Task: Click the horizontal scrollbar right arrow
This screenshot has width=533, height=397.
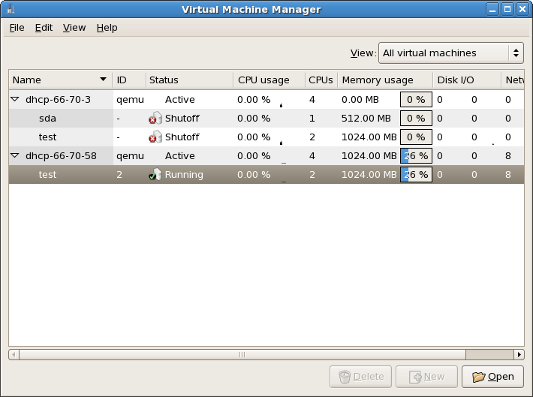Action: click(519, 355)
